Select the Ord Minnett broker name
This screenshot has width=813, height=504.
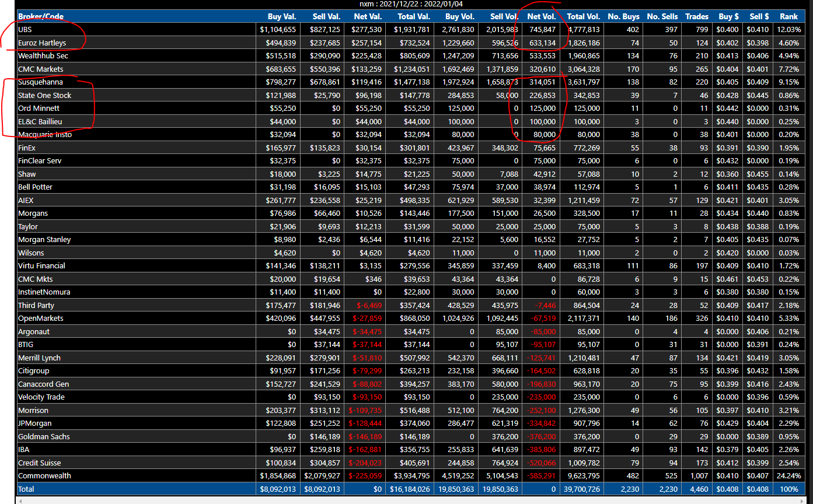(x=39, y=108)
